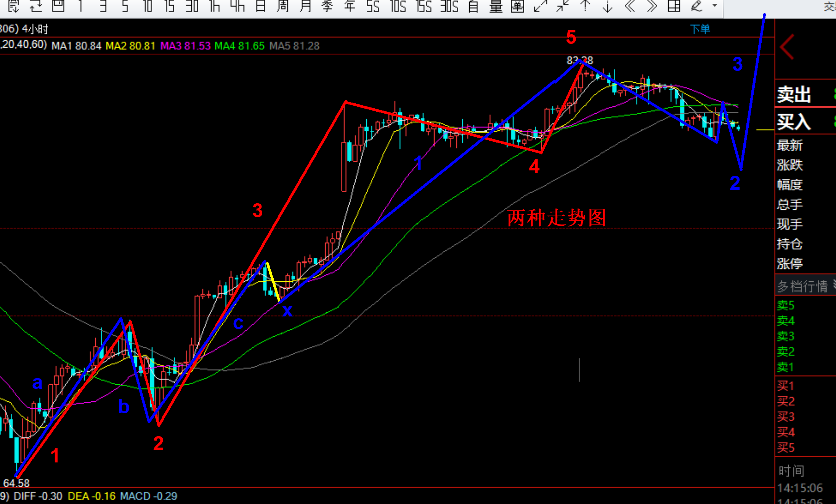Click the 买4 order book row
Viewport: 836px width, 504px height.
(786, 432)
